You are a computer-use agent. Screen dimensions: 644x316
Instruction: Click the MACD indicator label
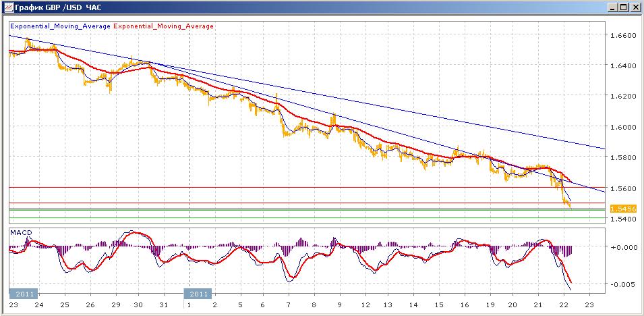pyautogui.click(x=21, y=233)
